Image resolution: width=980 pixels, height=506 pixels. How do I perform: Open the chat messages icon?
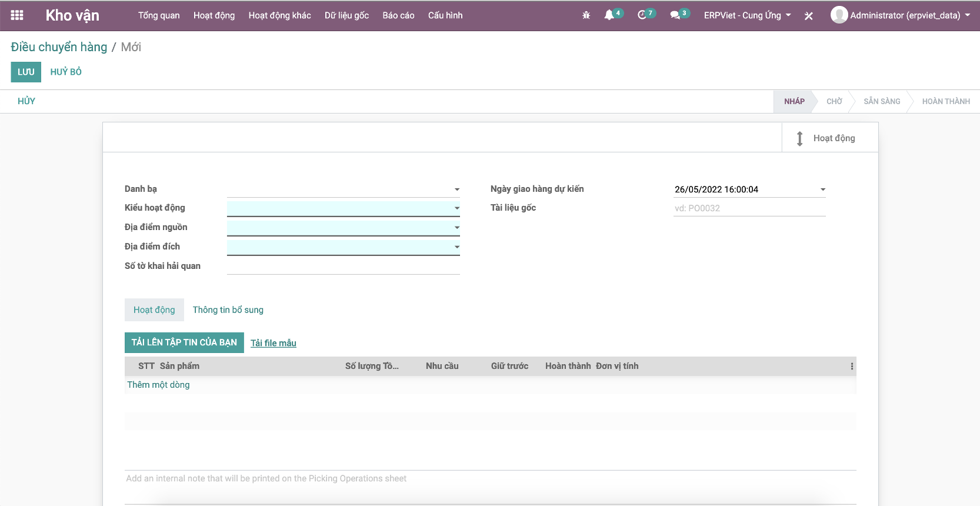tap(675, 15)
